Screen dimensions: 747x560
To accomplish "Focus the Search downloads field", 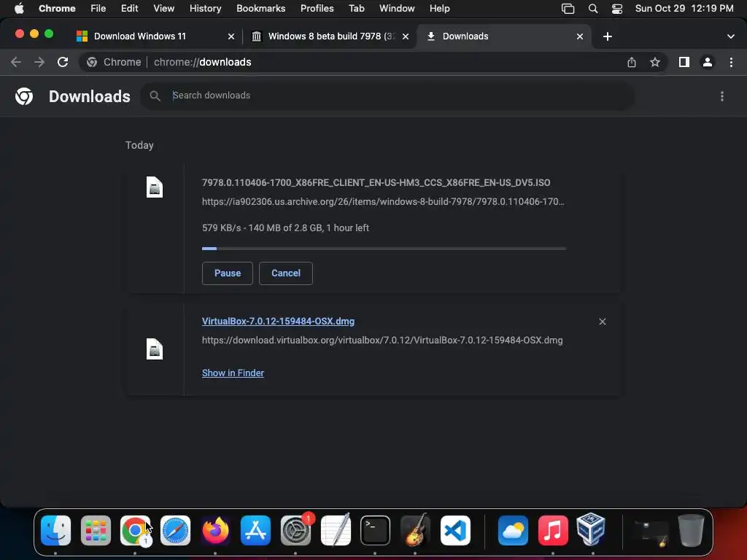I will (387, 96).
